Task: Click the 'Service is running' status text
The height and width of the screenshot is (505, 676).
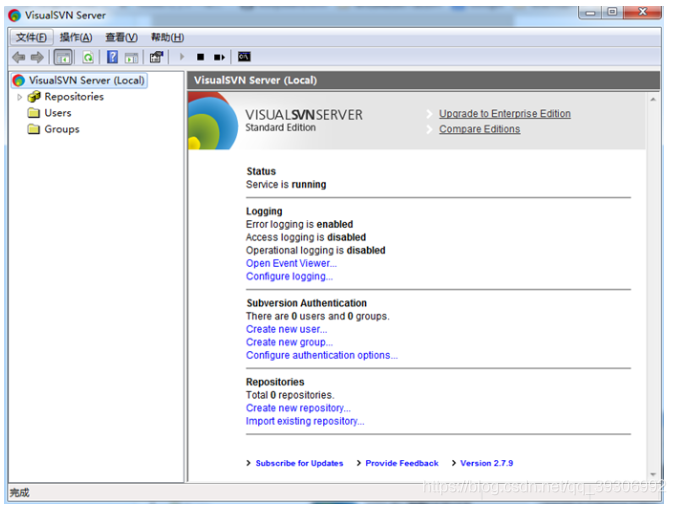Action: 286,184
